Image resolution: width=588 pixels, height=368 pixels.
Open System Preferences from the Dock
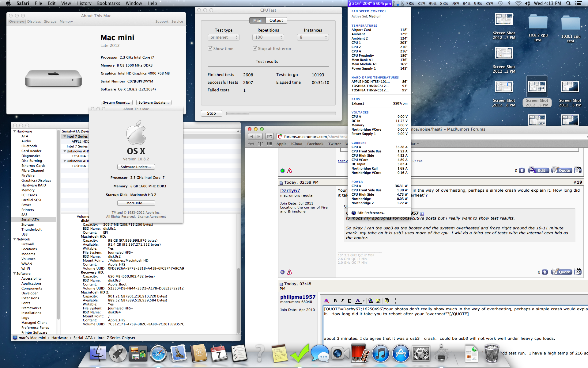[x=421, y=353]
